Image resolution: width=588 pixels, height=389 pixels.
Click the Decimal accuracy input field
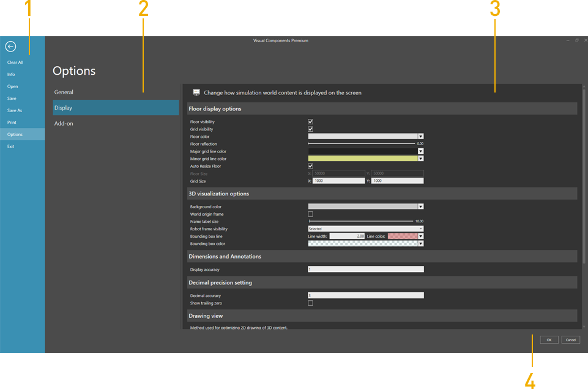coord(365,296)
